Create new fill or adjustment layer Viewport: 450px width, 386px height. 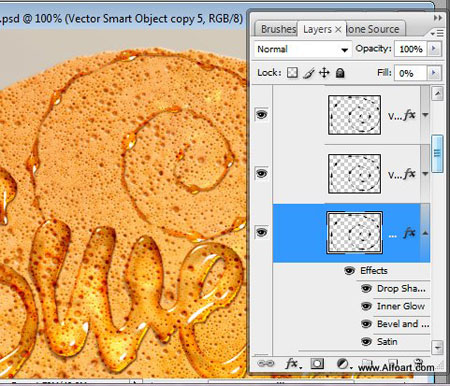[343, 364]
